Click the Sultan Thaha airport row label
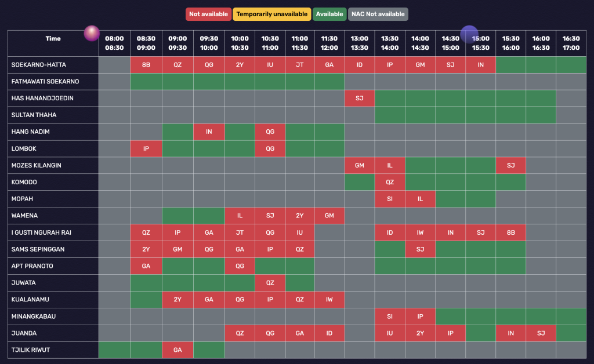The image size is (594, 364). tap(31, 115)
